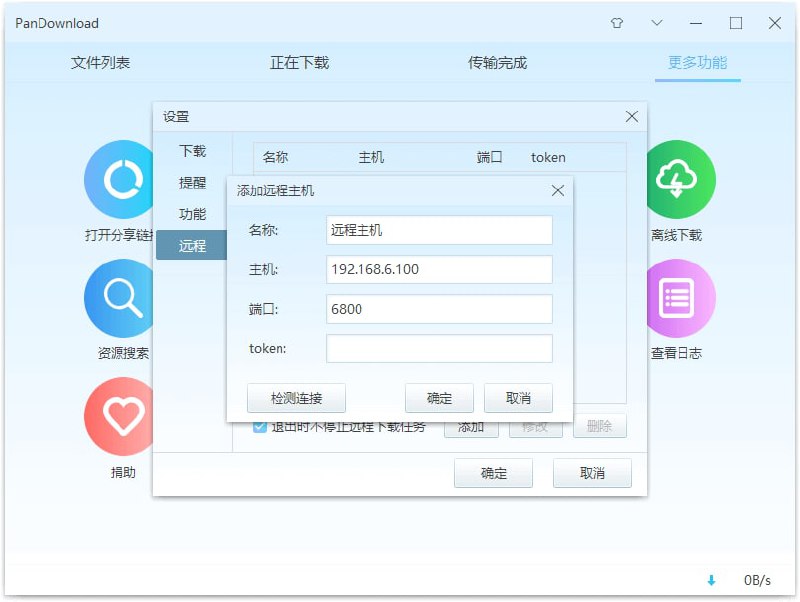
Task: Click the 名称 column header
Action: click(276, 157)
